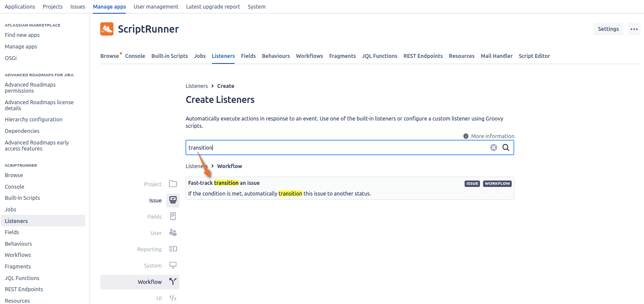Open Console in ScriptRunner sidebar
Image resolution: width=644 pixels, height=304 pixels.
point(15,187)
